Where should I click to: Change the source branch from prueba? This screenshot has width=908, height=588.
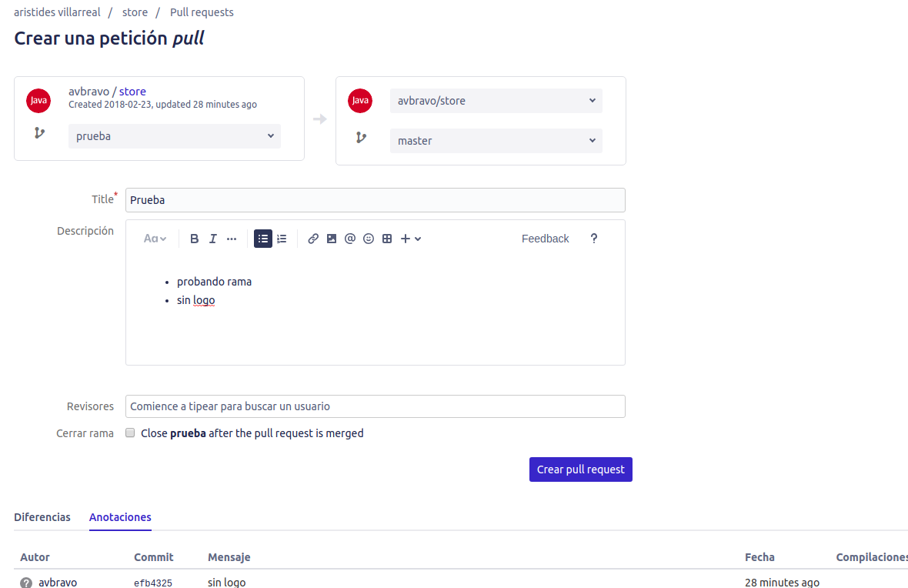click(x=174, y=135)
